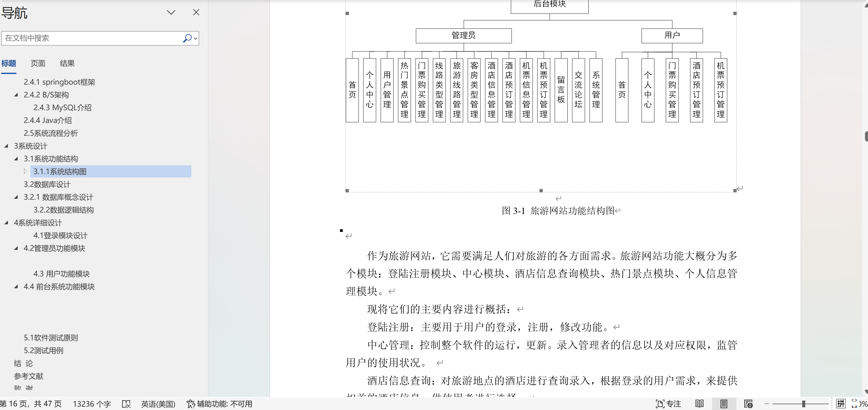Jump to the 参考文献 heading
The image size is (868, 410).
(x=28, y=376)
